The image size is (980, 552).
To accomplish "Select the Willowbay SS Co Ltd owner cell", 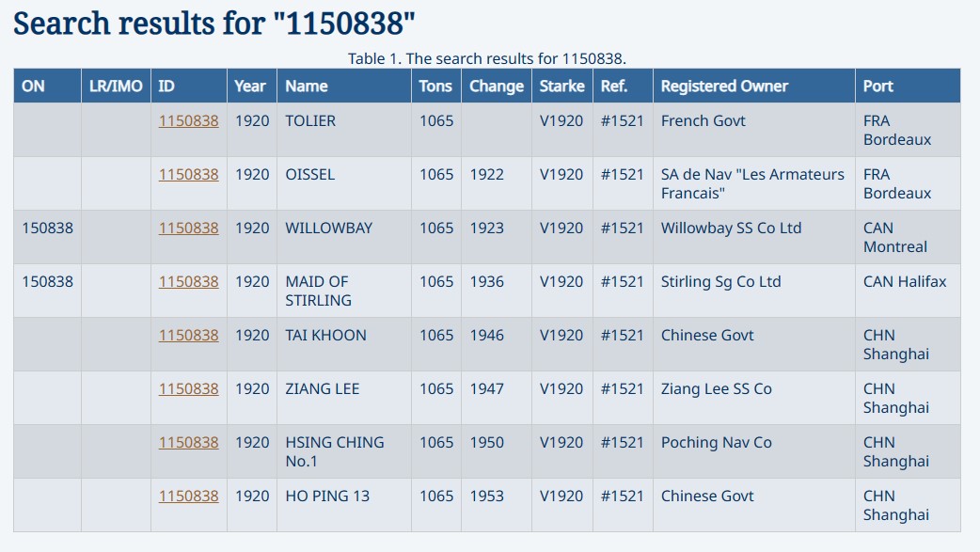I will (753, 238).
